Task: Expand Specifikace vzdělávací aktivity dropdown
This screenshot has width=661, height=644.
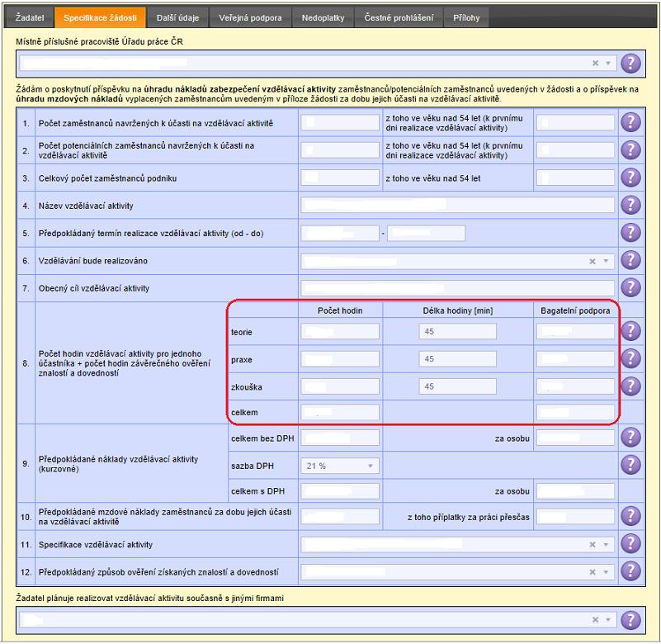Action: click(x=606, y=545)
